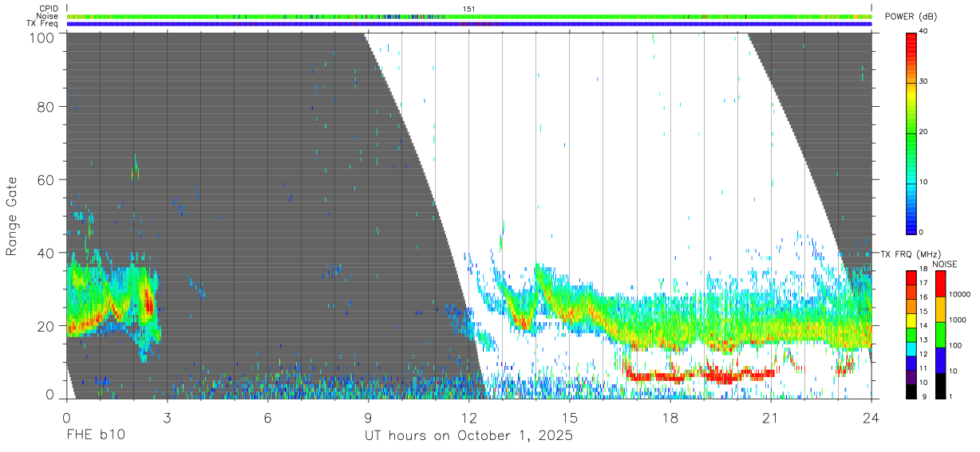Click power scale label 40
The width and height of the screenshot is (980, 452).
pos(924,32)
